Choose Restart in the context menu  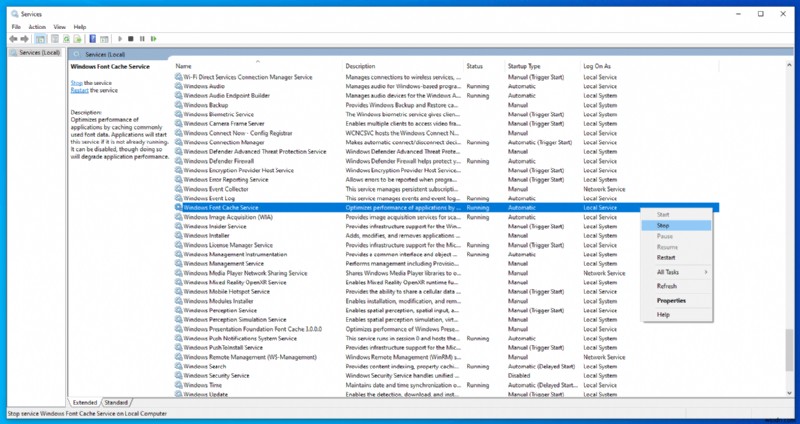(677, 258)
